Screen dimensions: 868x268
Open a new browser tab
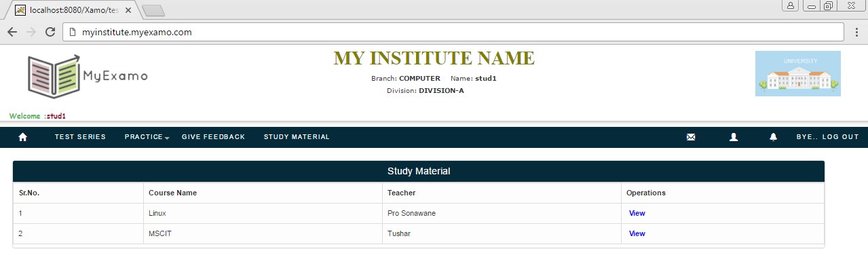point(154,10)
